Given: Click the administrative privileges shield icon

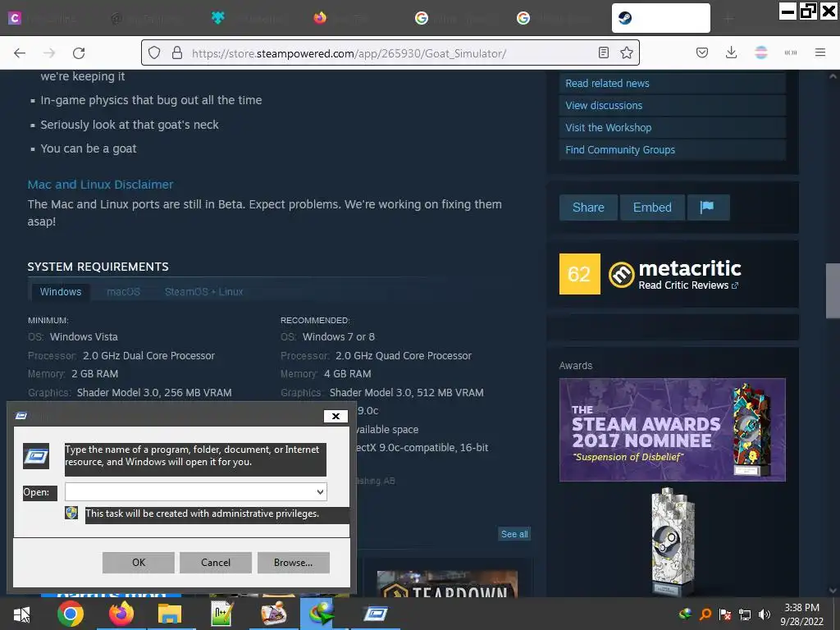Looking at the screenshot, I should pyautogui.click(x=71, y=513).
